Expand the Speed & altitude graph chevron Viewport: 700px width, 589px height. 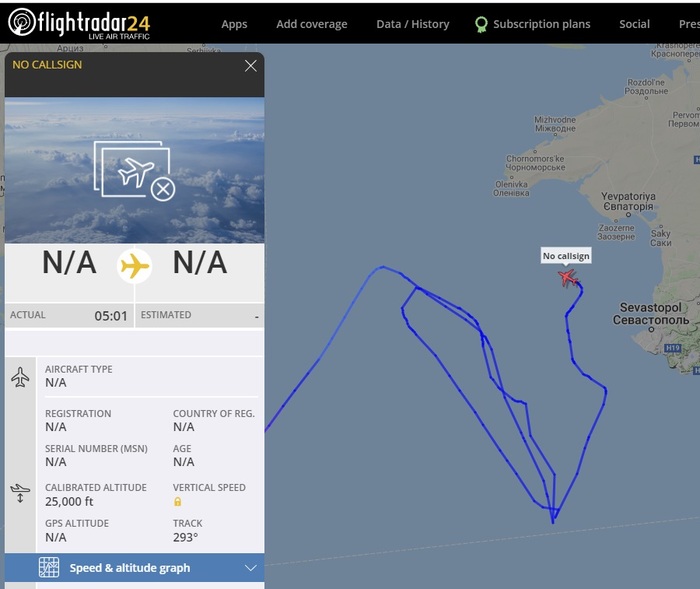[251, 568]
